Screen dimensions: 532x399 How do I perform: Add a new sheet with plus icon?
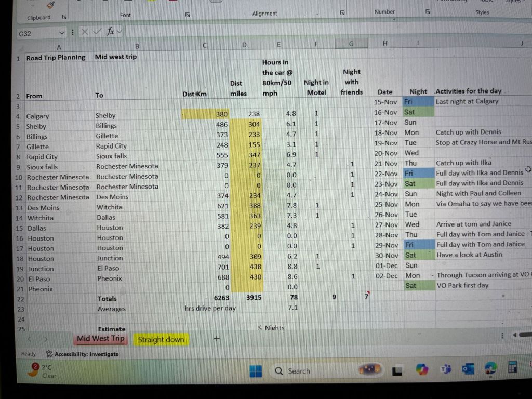coord(217,339)
